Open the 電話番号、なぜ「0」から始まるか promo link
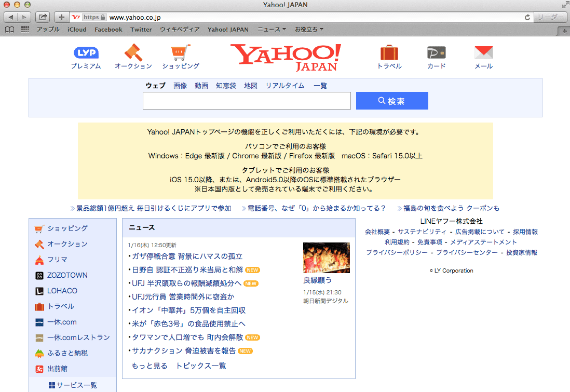The image size is (570, 392). click(316, 208)
